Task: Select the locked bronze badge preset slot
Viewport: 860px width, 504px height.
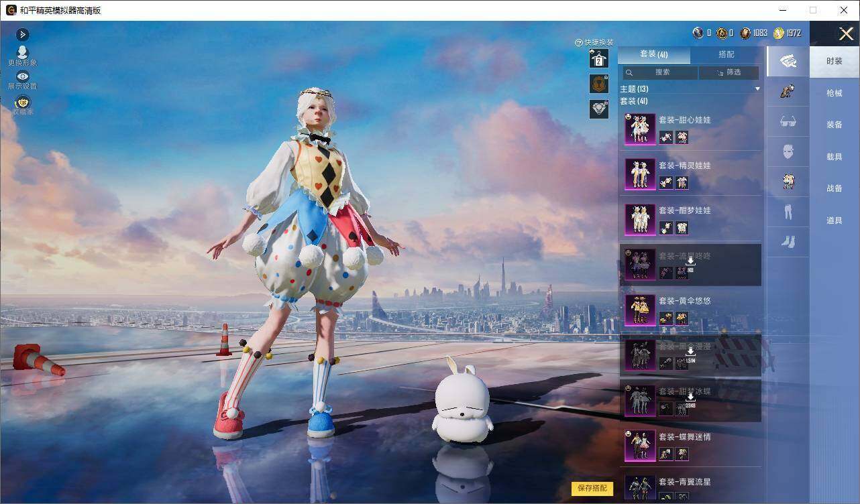Action: coord(599,84)
